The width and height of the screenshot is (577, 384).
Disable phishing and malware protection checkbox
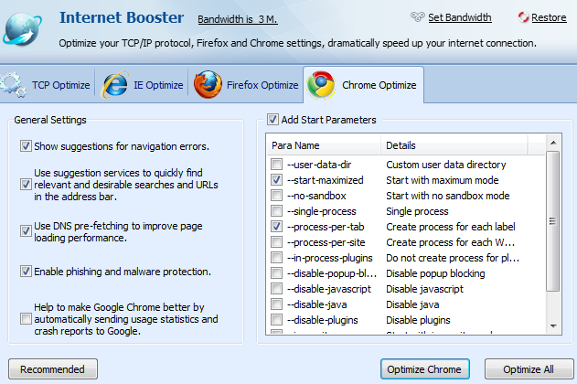click(x=26, y=271)
